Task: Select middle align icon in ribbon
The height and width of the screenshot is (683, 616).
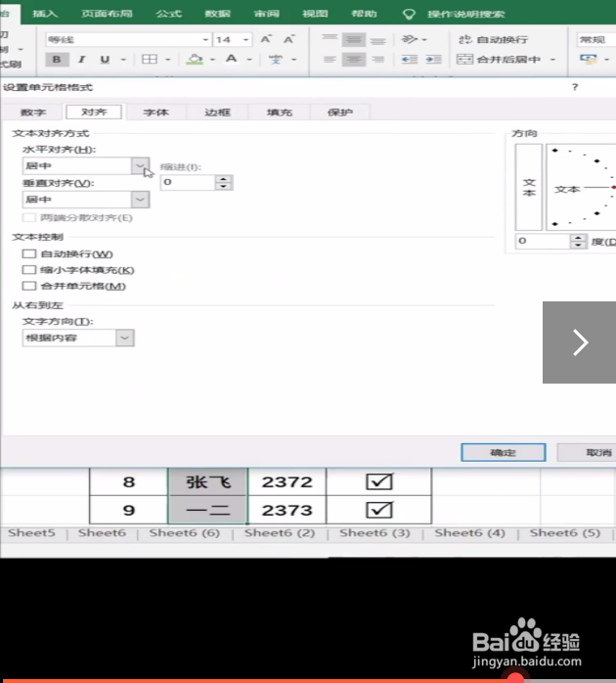Action: pos(354,40)
